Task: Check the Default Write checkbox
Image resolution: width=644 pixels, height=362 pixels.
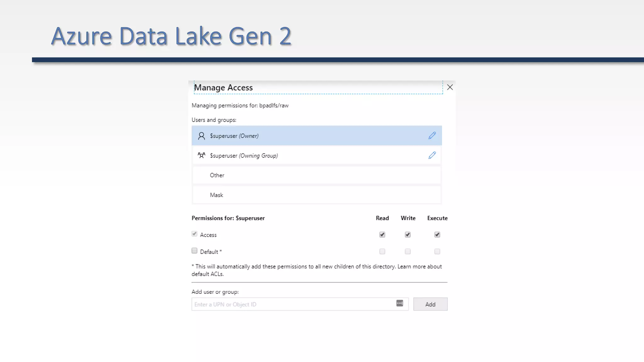Action: click(408, 251)
